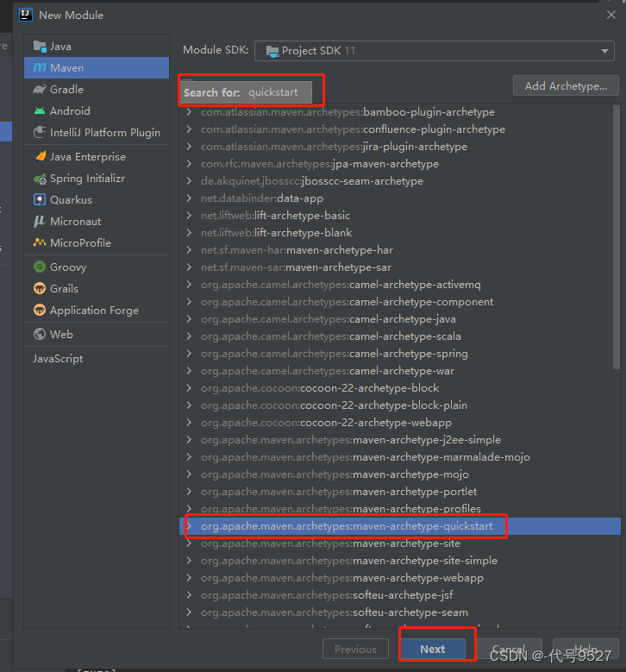Select cocoon-22-archetype-webapp row
Screen dimensions: 626x672
click(400, 423)
